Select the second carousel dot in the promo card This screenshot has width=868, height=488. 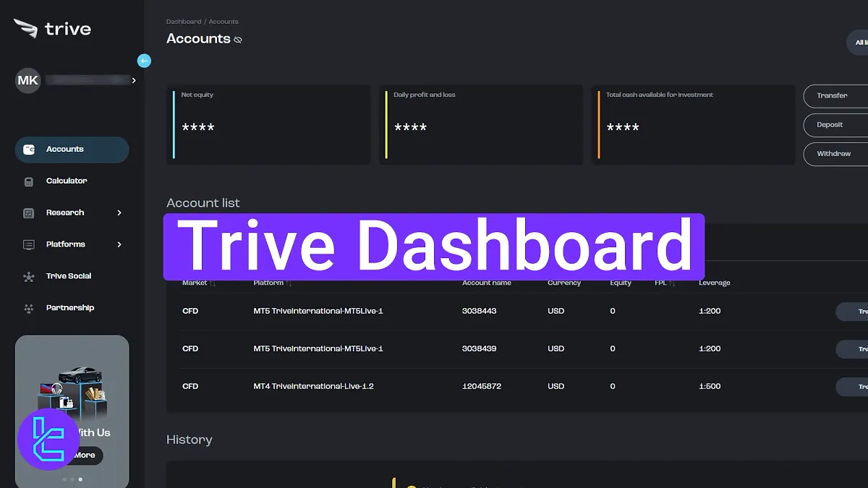[x=72, y=479]
